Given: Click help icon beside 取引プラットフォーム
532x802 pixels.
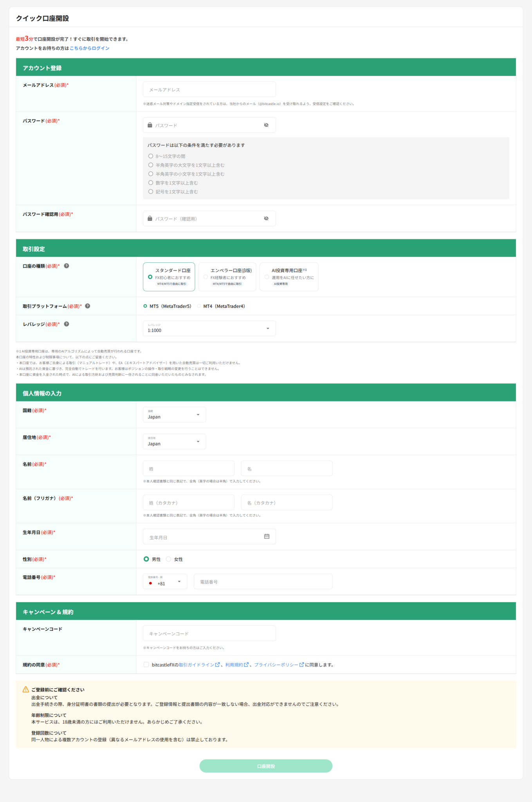Looking at the screenshot, I should (88, 306).
